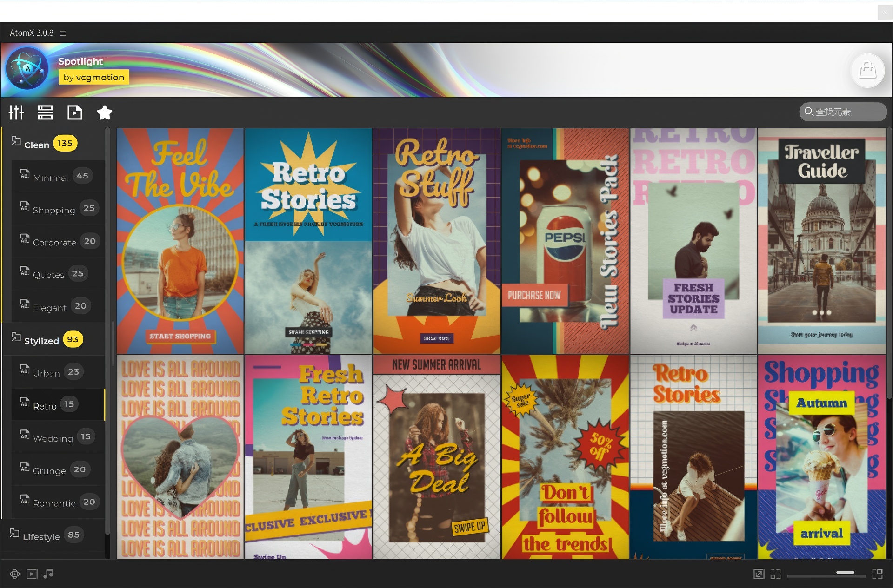Open the Retro Stories grid-paper template
Screen dimensions: 893x588
tap(693, 457)
